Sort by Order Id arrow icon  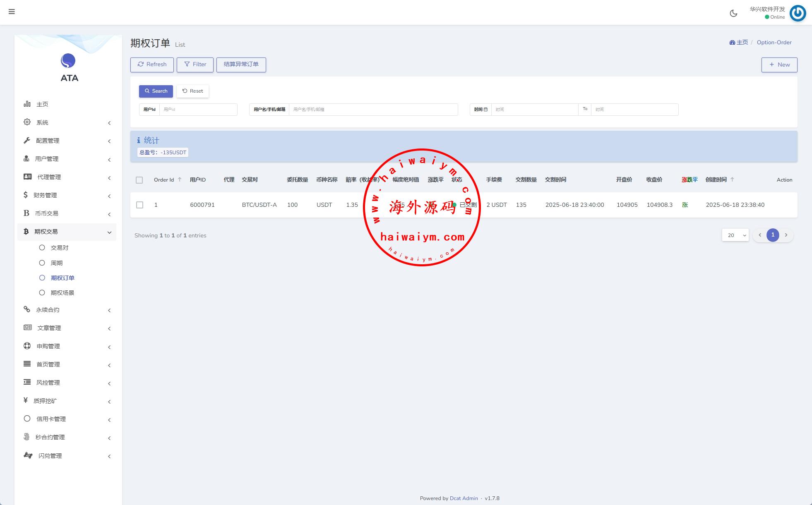(180, 180)
